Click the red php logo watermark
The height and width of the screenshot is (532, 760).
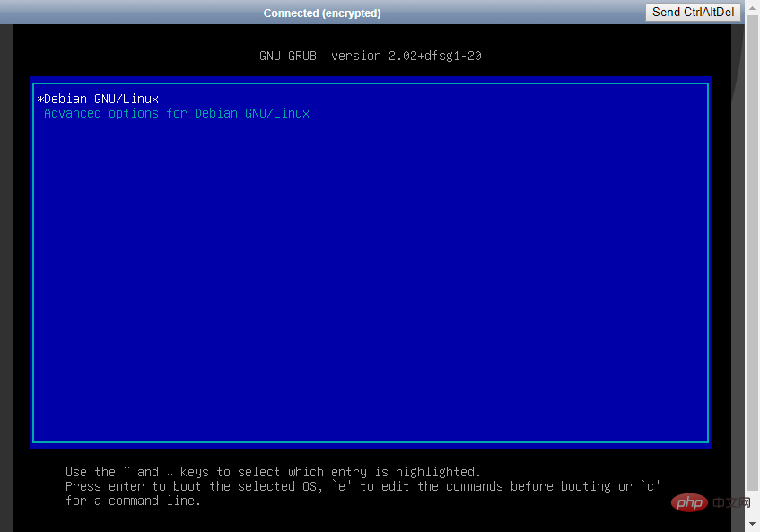[x=689, y=503]
